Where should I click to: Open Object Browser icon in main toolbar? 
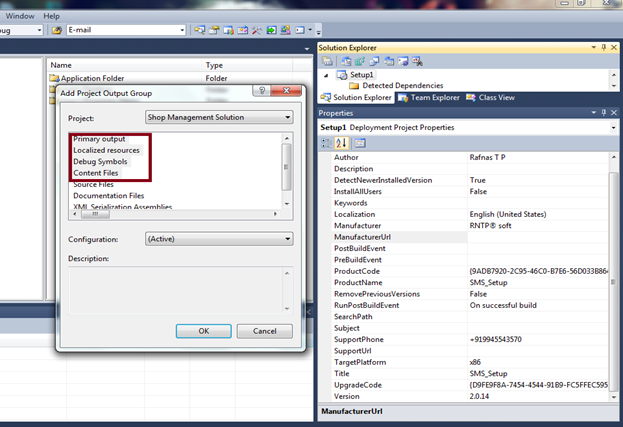pyautogui.click(x=243, y=30)
